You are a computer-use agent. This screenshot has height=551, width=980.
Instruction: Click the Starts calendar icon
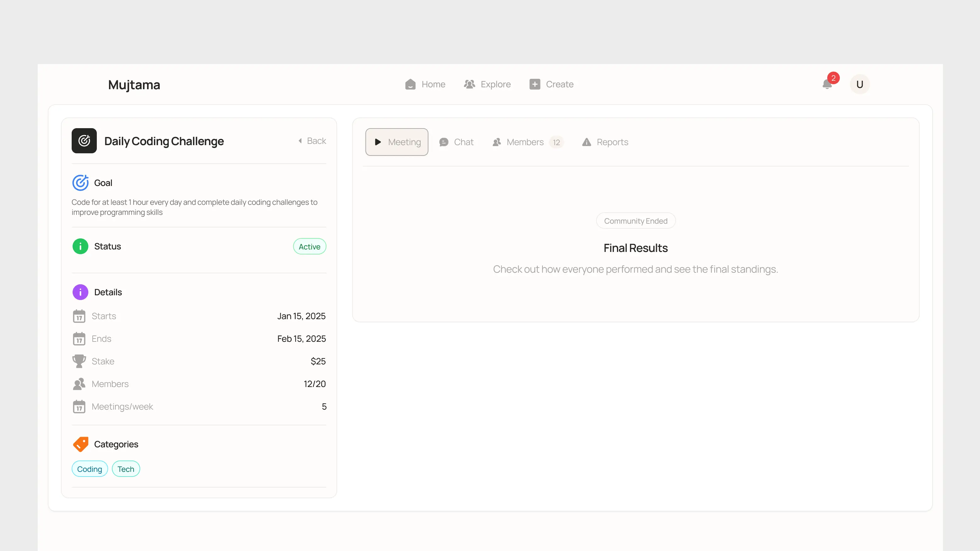point(79,316)
